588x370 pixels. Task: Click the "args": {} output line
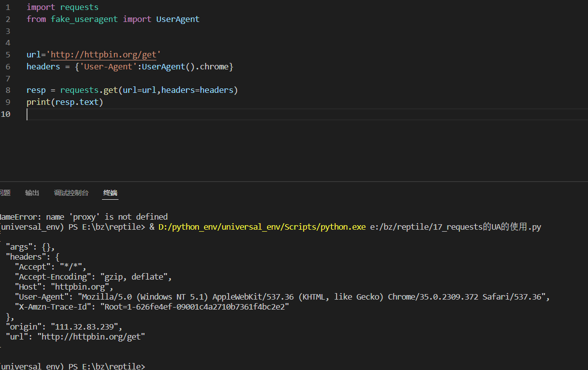tap(30, 247)
